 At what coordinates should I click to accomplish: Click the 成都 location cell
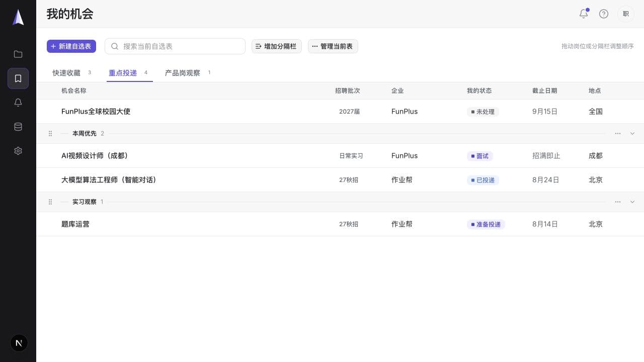coord(596,156)
